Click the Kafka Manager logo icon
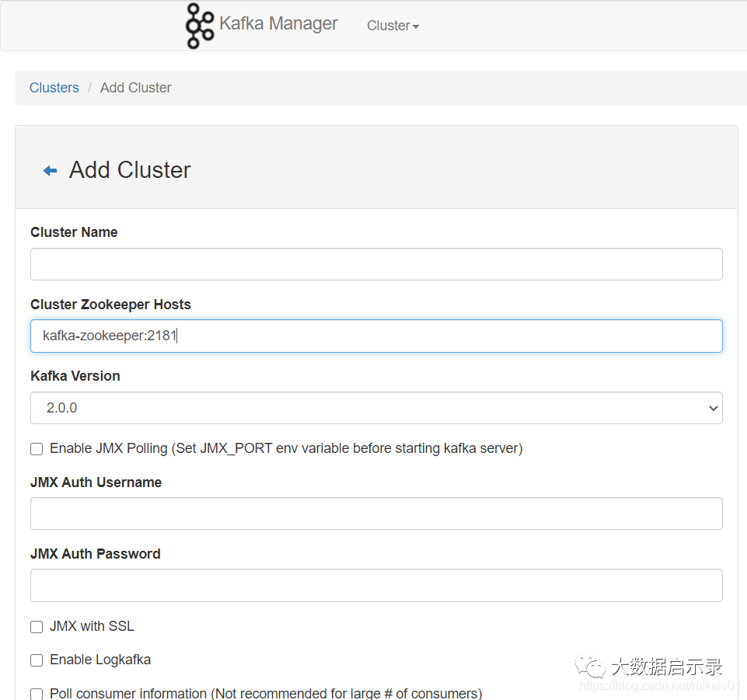747x700 pixels. (x=199, y=26)
